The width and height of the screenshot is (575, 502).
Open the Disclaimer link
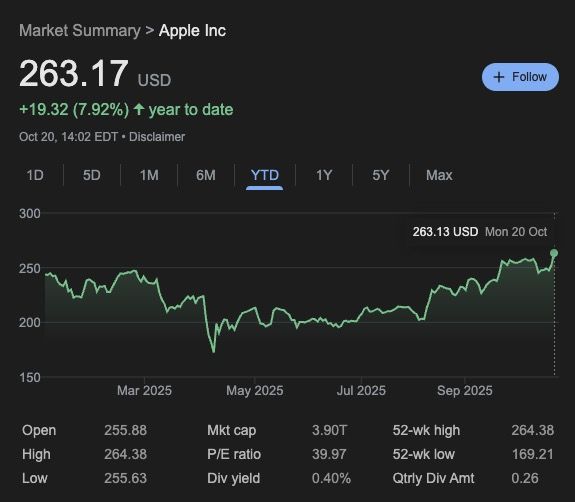coord(157,137)
